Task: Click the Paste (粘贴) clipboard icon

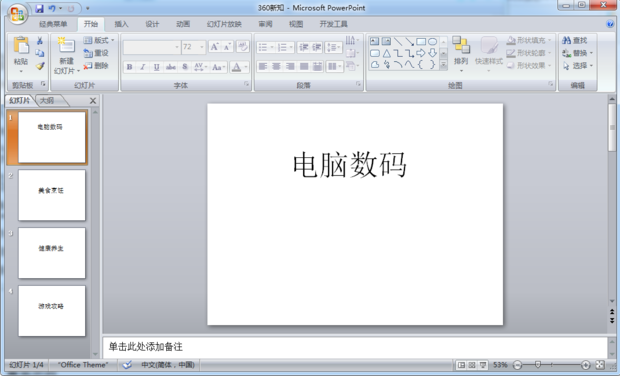Action: pyautogui.click(x=21, y=45)
